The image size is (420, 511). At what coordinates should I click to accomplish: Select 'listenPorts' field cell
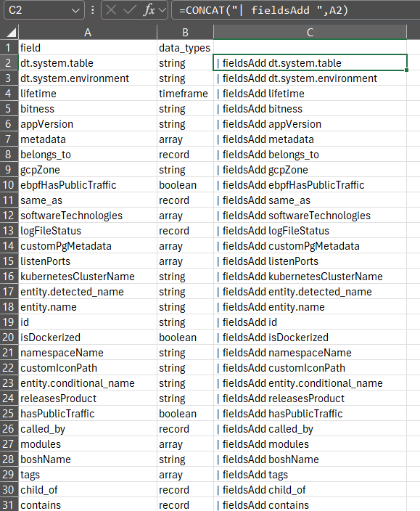[x=88, y=261]
